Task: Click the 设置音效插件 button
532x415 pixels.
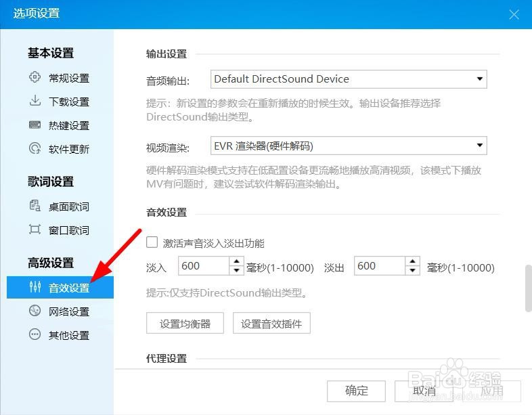Action: (x=271, y=323)
